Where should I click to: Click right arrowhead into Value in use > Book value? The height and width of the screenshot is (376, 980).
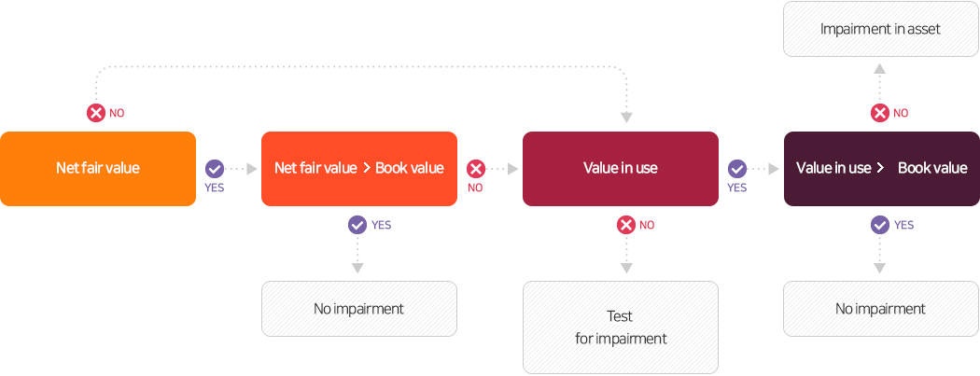click(x=774, y=169)
